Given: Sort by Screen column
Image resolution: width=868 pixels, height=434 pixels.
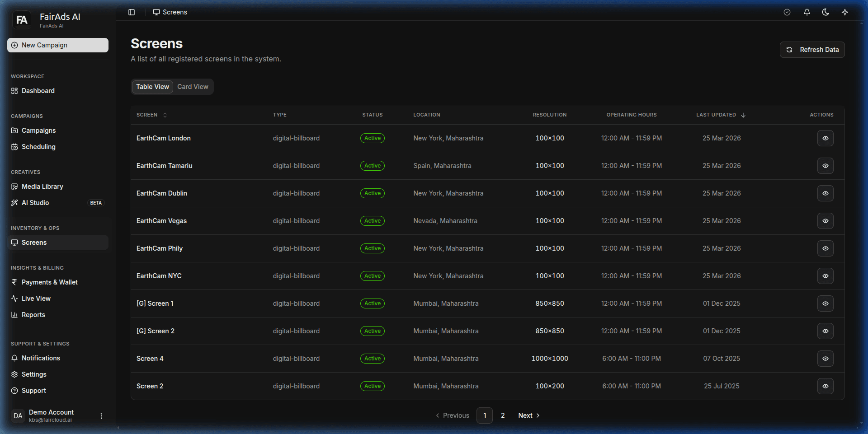Looking at the screenshot, I should pos(152,115).
